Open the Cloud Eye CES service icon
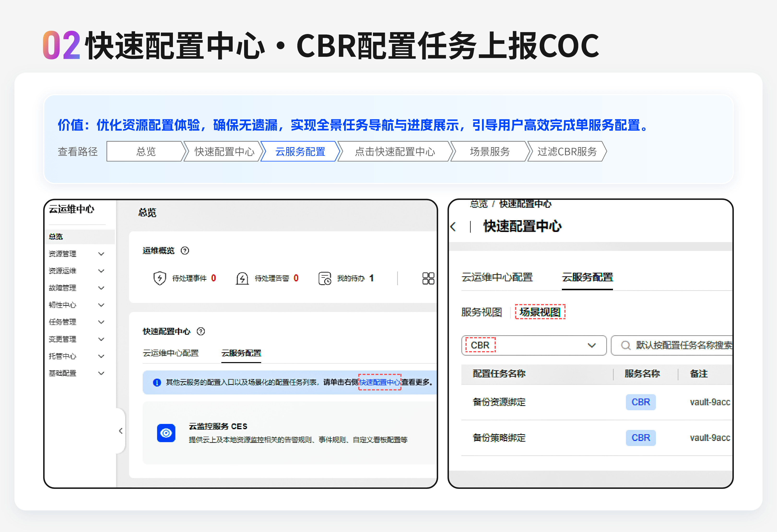This screenshot has height=532, width=777. [166, 433]
